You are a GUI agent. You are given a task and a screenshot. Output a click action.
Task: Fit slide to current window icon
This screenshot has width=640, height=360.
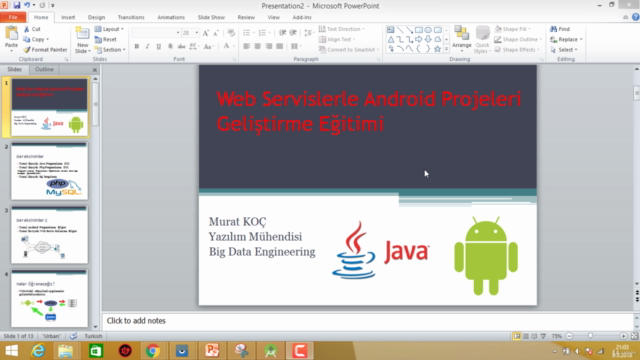pos(634,336)
